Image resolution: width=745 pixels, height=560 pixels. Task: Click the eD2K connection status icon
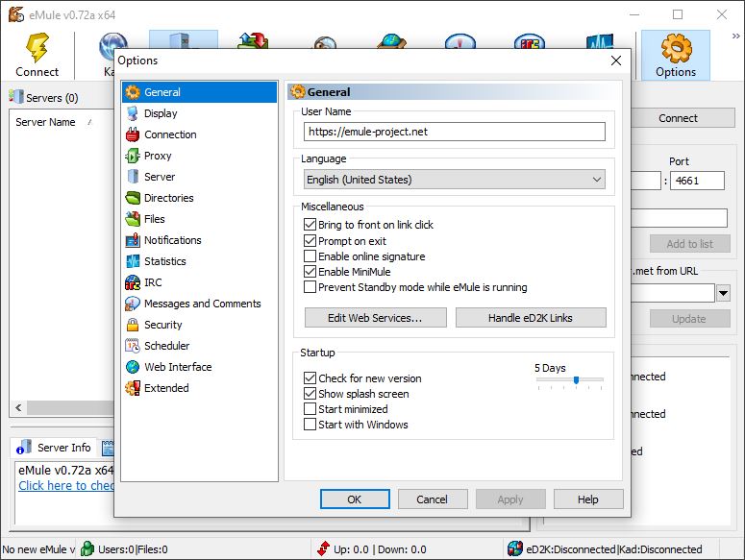[x=515, y=548]
